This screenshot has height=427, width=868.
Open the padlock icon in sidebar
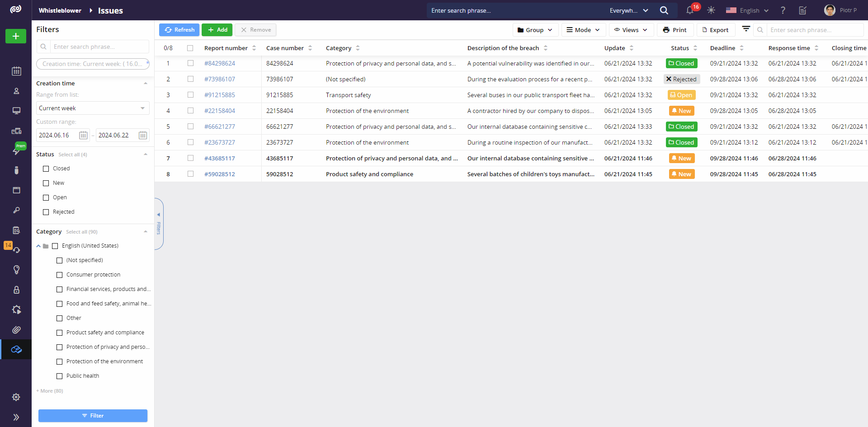point(16,290)
